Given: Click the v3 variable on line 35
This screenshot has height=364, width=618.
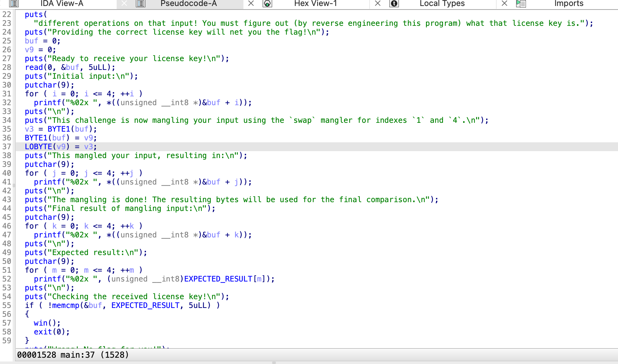Looking at the screenshot, I should 29,129.
